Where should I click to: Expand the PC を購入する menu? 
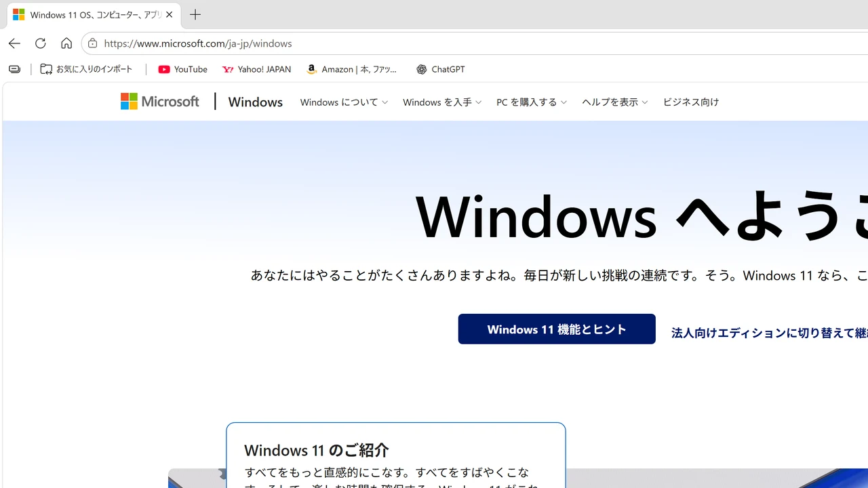coord(532,102)
